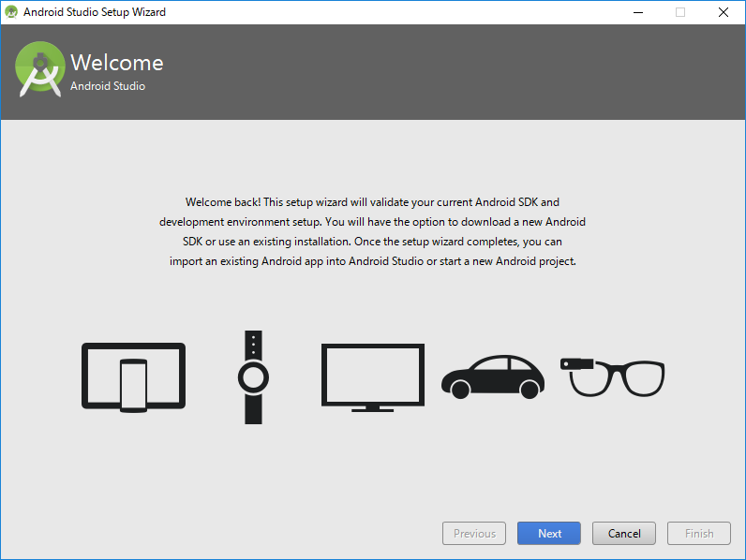Close the Android Studio Setup Wizard window
Image resolution: width=746 pixels, height=560 pixels.
pos(723,12)
